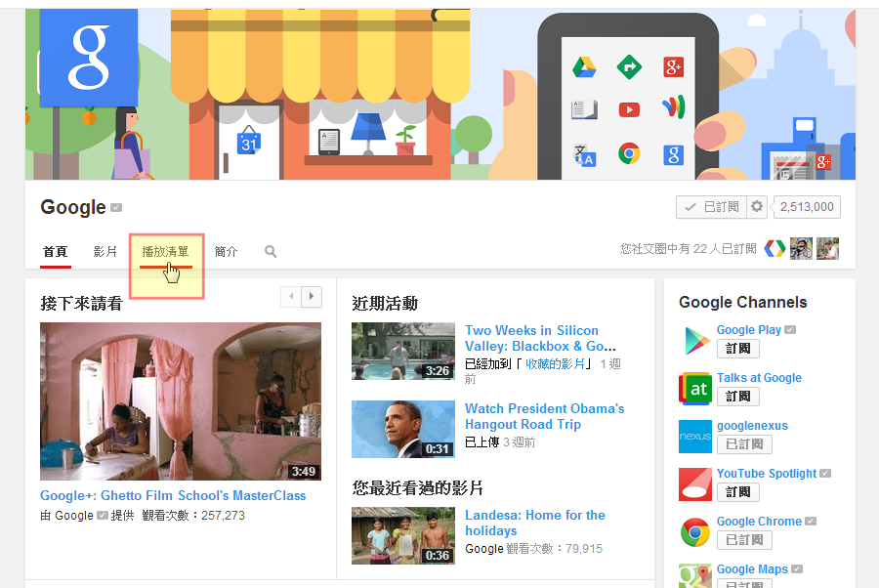Go to previous video in 接下來請看 carousel
This screenshot has width=879, height=588.
[x=291, y=297]
